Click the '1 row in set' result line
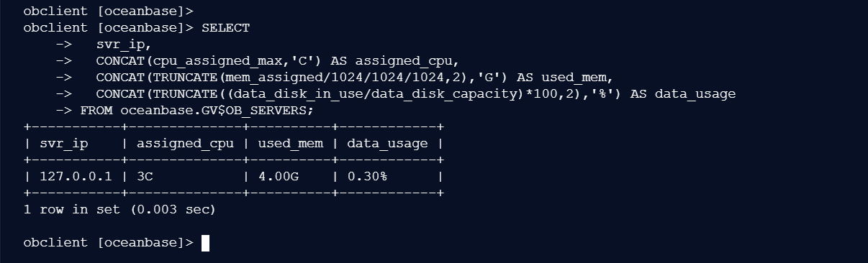This screenshot has height=263, width=868. pos(119,210)
